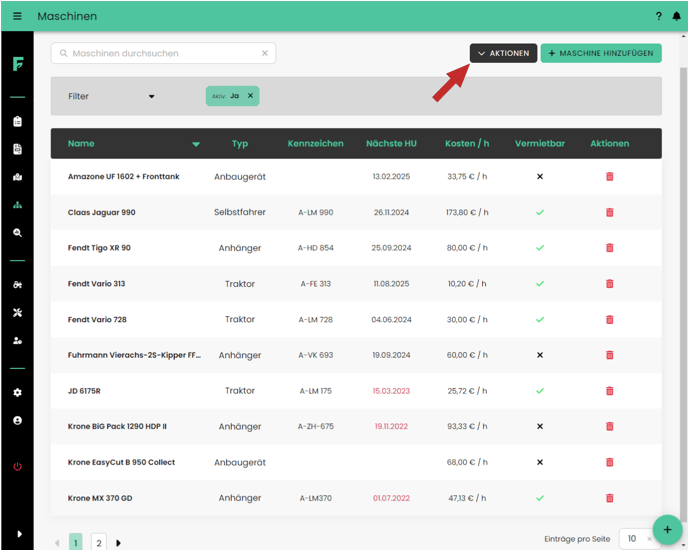Open the crossed tools icon in sidebar

pyautogui.click(x=18, y=313)
